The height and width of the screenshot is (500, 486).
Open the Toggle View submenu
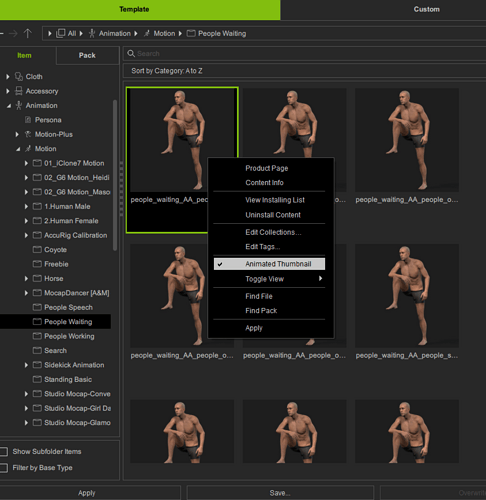[x=269, y=279]
